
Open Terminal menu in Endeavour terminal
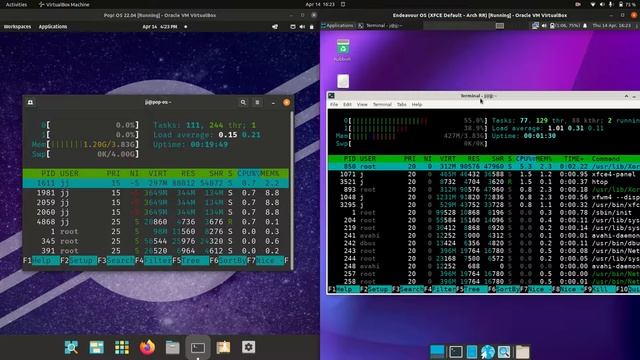(x=382, y=104)
